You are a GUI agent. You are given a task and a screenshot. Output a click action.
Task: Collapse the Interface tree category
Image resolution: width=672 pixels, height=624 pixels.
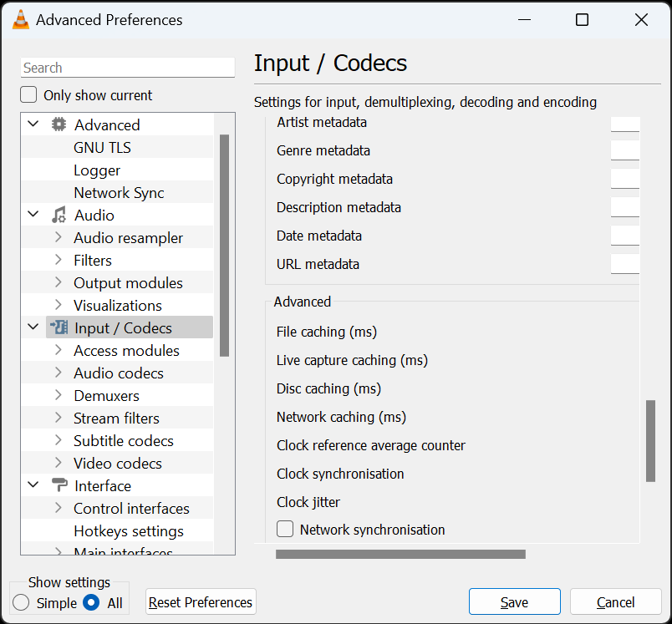tap(33, 485)
